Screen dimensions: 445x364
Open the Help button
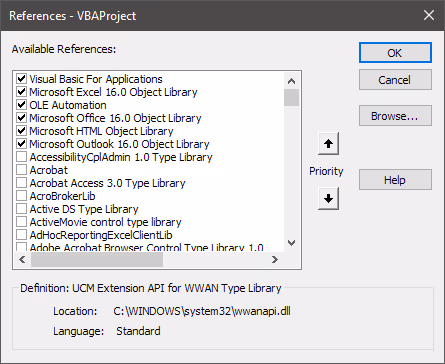[395, 180]
